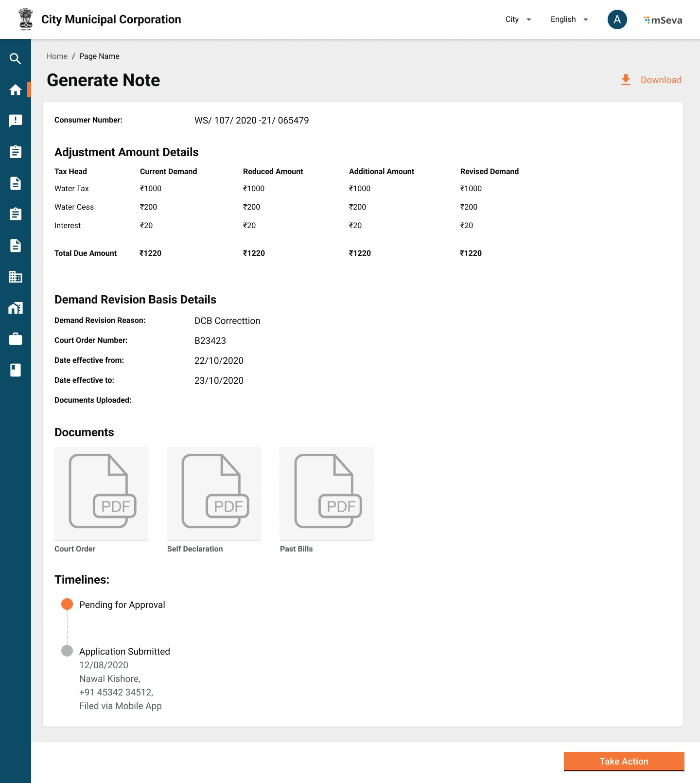Click the buildings grid icon in sidebar

[16, 277]
